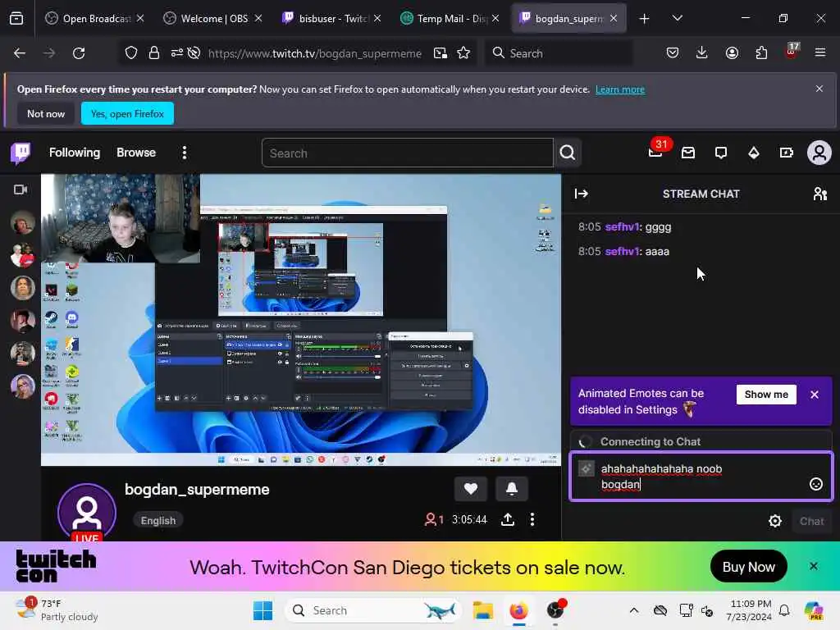Click the chat message input field
The width and height of the screenshot is (840, 630).
[701, 477]
